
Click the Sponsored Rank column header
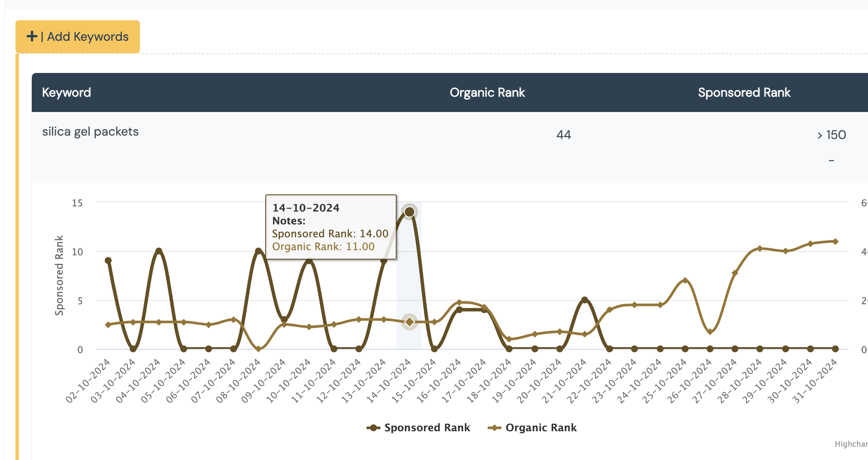click(744, 93)
